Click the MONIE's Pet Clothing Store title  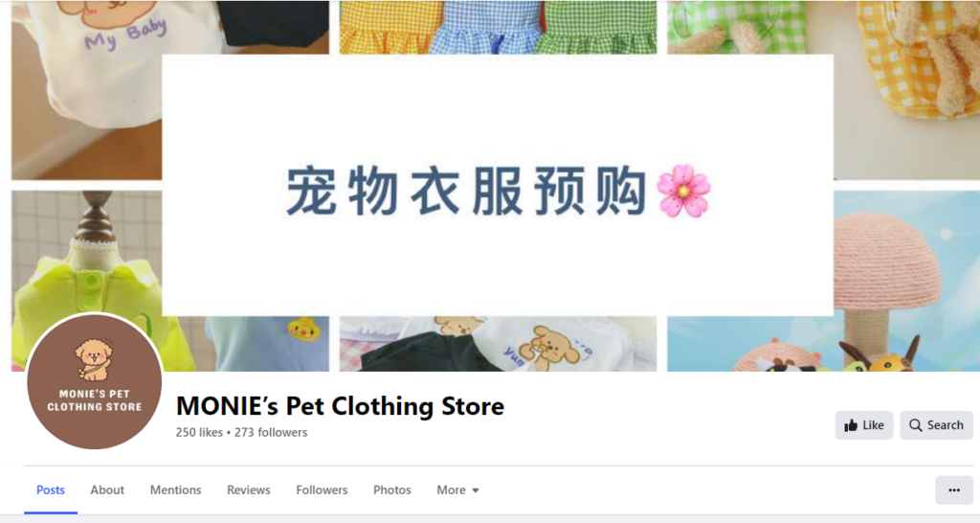[340, 406]
